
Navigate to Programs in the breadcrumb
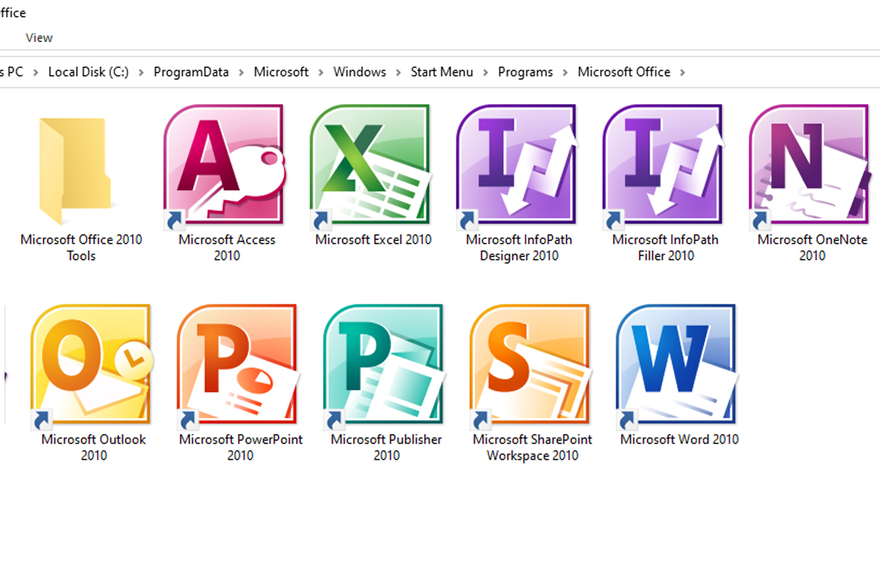click(525, 72)
